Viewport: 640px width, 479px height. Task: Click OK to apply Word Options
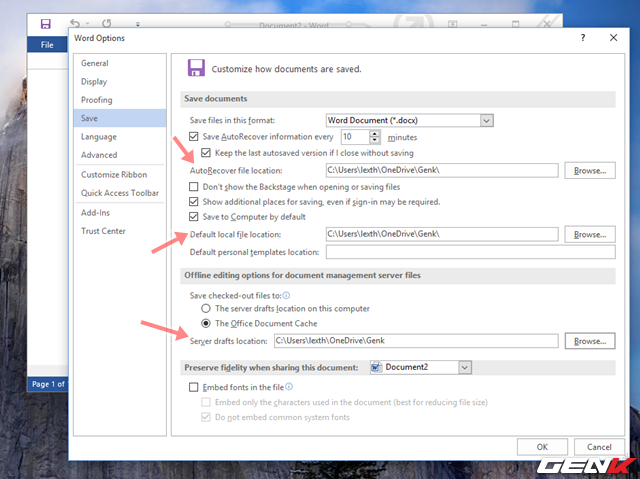tap(542, 447)
